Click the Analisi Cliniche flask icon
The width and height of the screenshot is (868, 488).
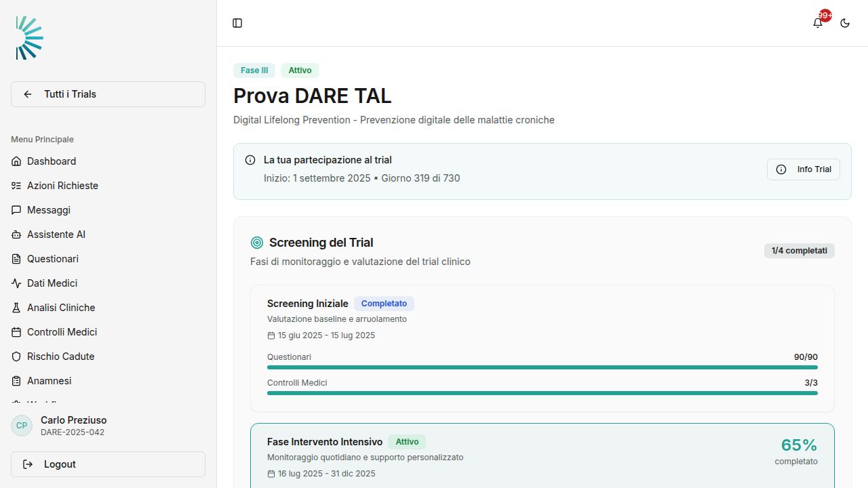(16, 308)
